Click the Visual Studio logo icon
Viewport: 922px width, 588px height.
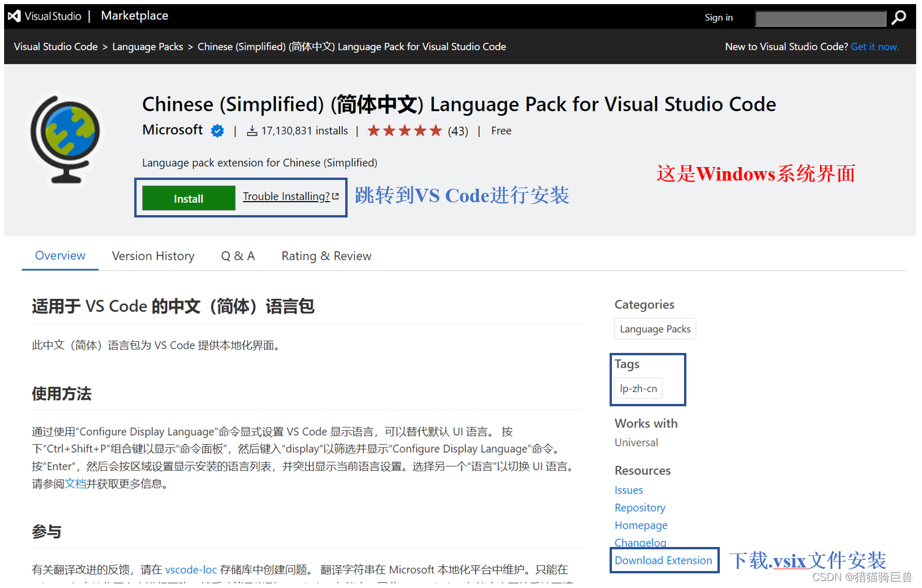15,16
